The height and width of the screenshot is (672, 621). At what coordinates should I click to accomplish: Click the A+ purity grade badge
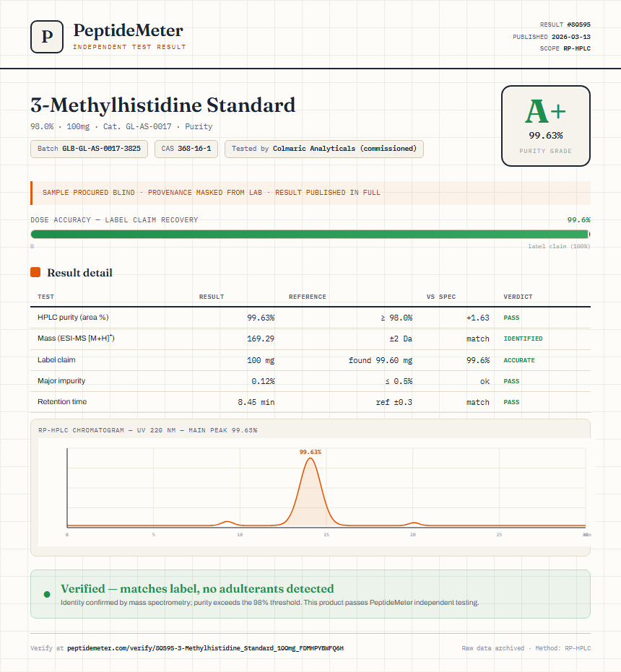click(x=545, y=126)
